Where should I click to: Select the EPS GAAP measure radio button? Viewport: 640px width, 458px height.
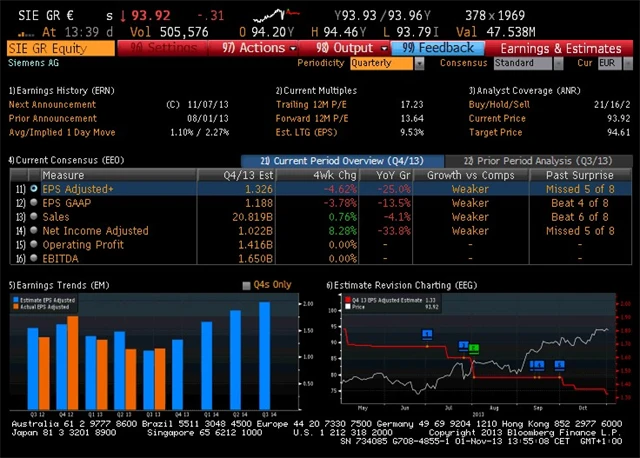click(34, 201)
